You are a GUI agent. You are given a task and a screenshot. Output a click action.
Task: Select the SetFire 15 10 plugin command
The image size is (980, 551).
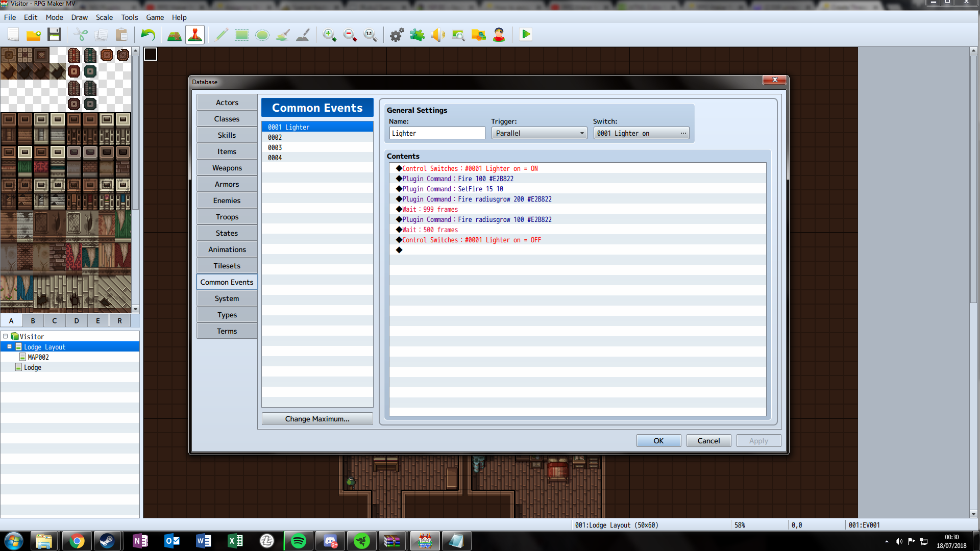pyautogui.click(x=577, y=189)
